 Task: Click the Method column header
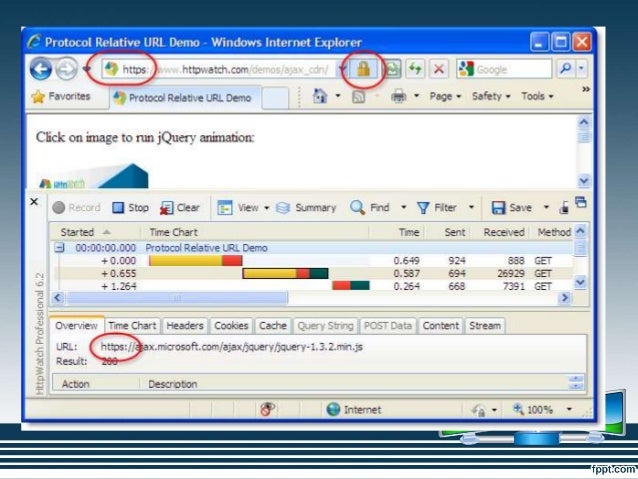[551, 232]
